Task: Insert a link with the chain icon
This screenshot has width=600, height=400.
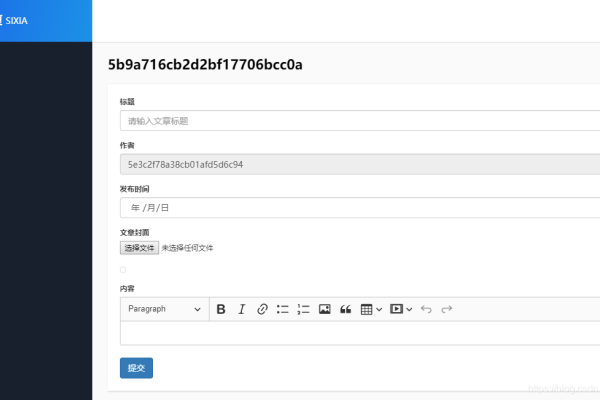Action: [262, 309]
